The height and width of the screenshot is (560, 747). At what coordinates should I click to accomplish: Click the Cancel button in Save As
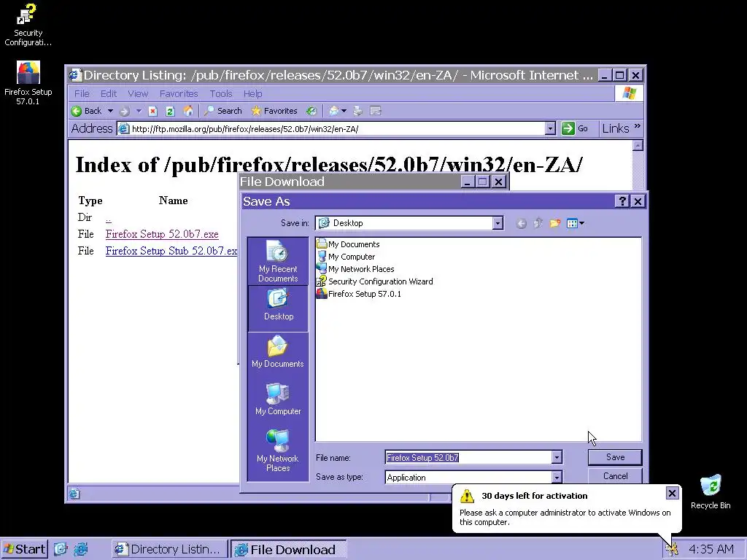[x=615, y=476]
